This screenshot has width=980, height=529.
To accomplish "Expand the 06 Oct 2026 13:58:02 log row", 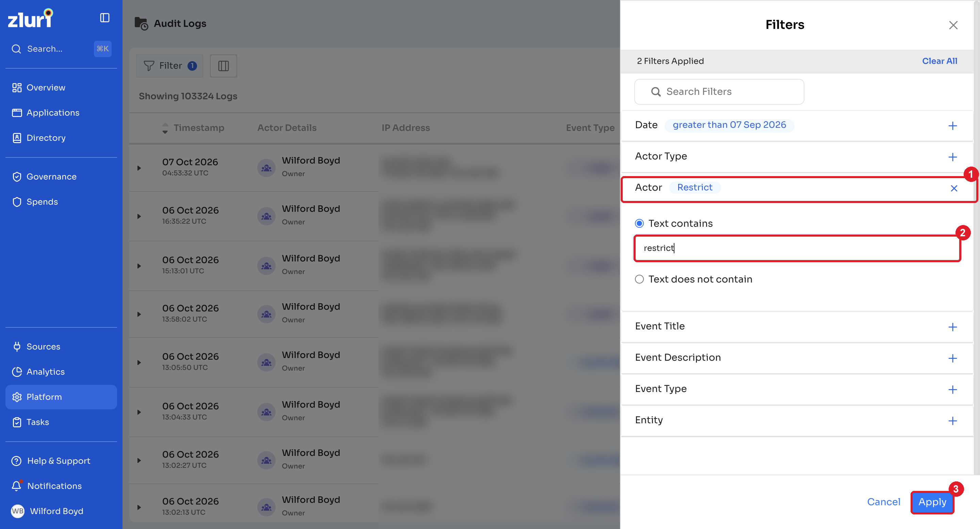I will (x=139, y=314).
